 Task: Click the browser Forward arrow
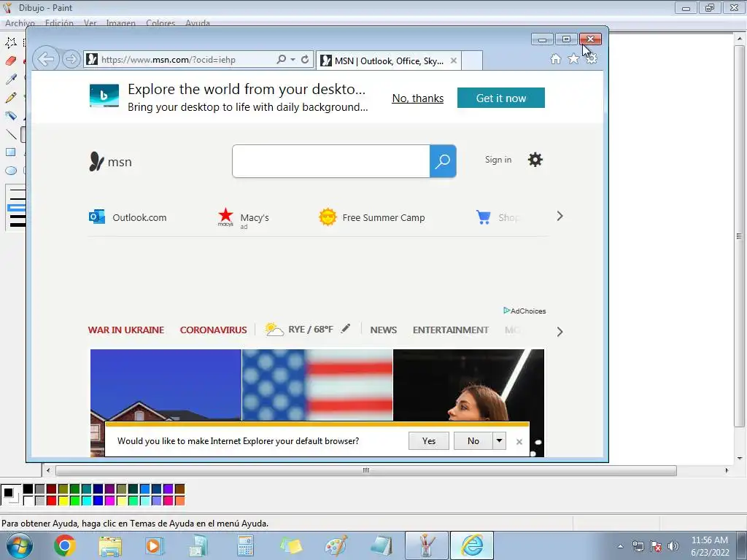71,60
